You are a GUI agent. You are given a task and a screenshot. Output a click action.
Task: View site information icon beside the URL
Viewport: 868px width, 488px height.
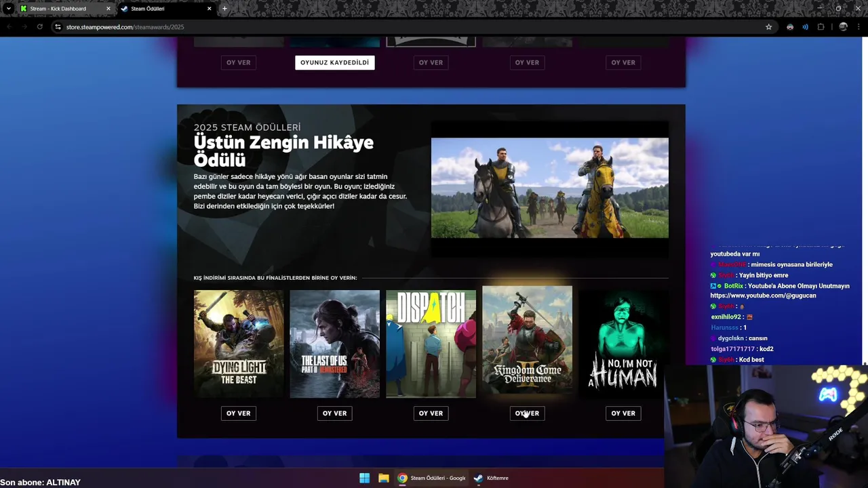pyautogui.click(x=58, y=27)
